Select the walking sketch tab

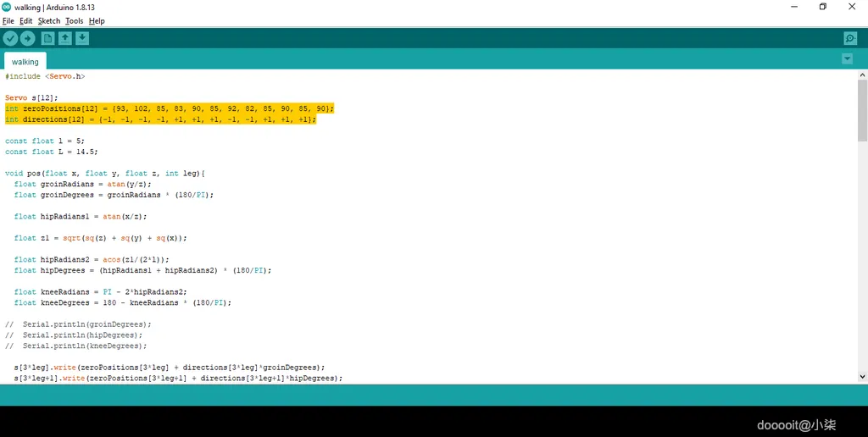[x=25, y=62]
